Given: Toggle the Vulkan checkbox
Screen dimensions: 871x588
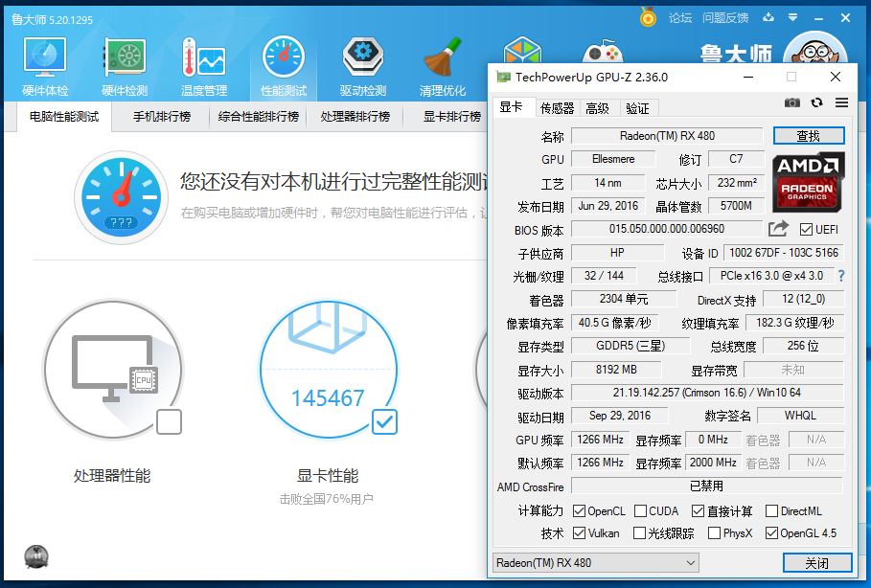Looking at the screenshot, I should (x=580, y=533).
